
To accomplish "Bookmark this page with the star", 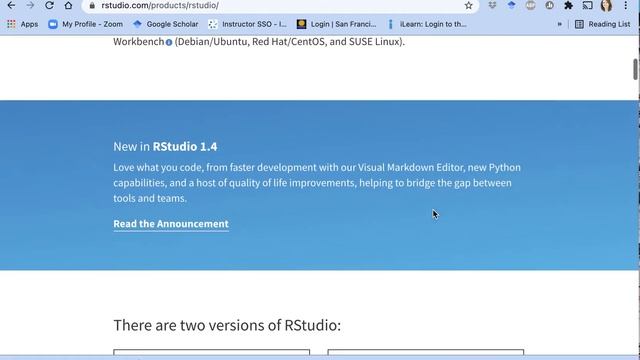I will tap(469, 6).
